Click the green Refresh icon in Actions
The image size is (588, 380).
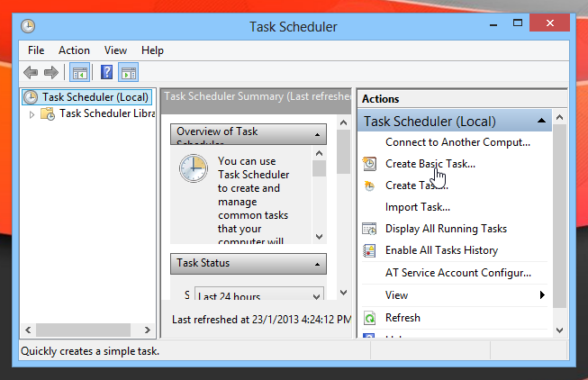369,318
